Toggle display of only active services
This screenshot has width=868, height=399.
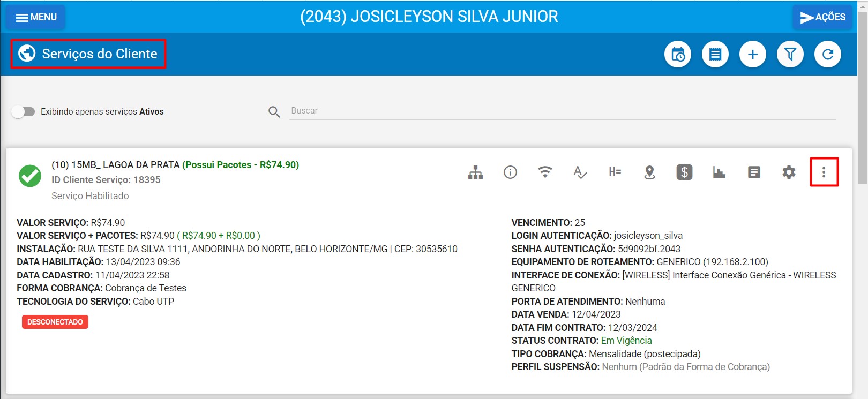click(x=23, y=112)
